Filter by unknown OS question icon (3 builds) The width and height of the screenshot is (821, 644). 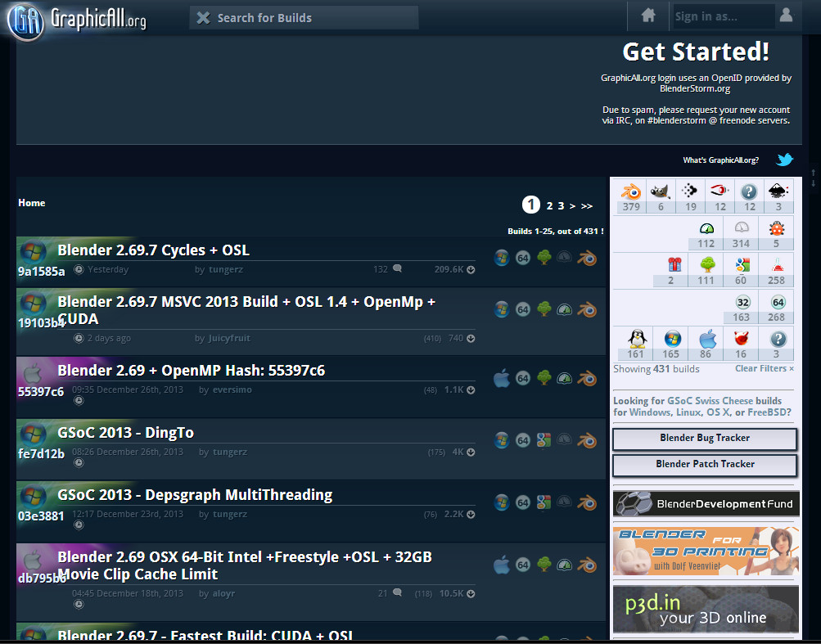click(x=778, y=339)
